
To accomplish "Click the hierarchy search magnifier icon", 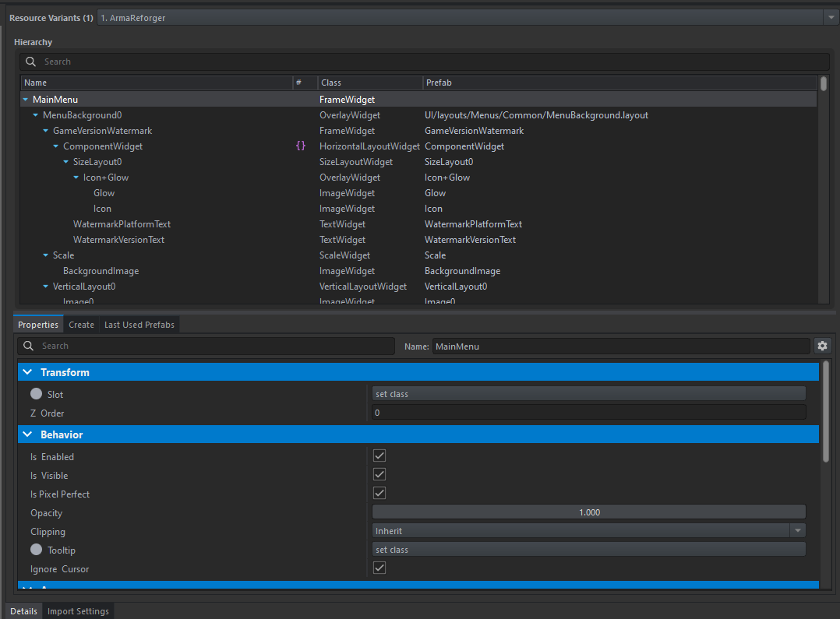I will pyautogui.click(x=30, y=62).
